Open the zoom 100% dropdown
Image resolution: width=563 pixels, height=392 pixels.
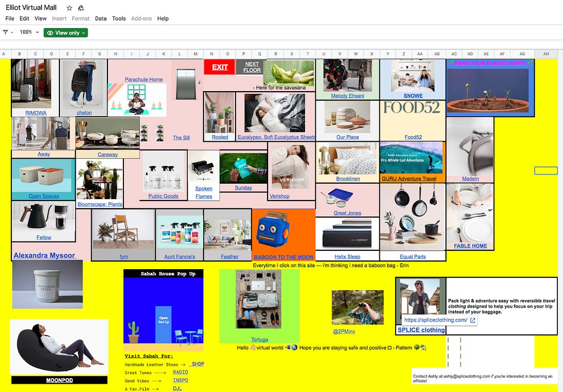[29, 32]
